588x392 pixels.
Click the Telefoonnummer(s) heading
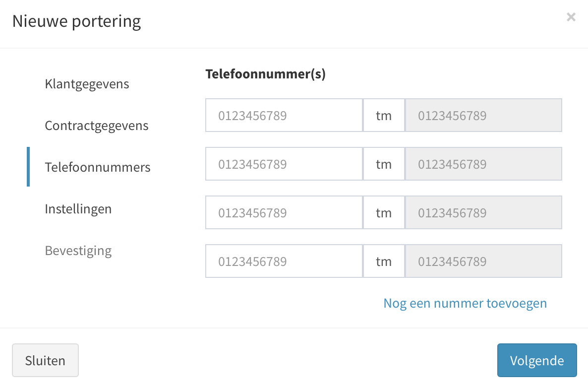coord(266,73)
